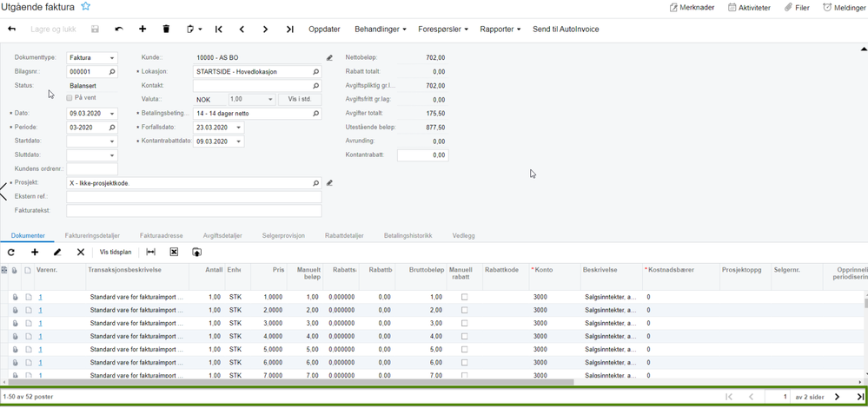Open the Forfallsdato date picker

[238, 128]
